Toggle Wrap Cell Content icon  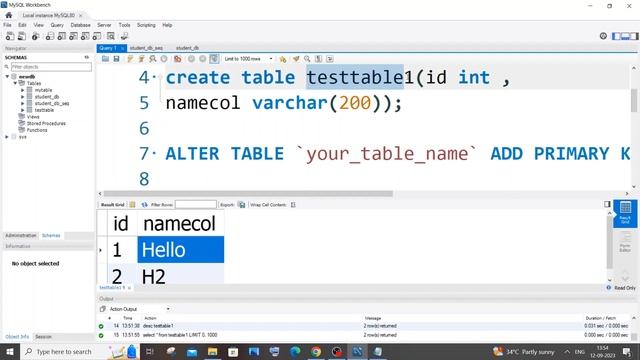(x=293, y=204)
